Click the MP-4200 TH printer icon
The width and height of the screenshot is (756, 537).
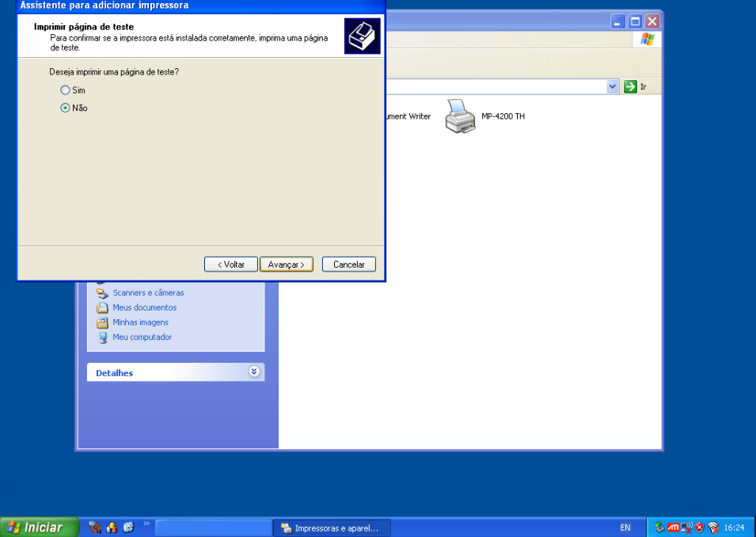[x=461, y=116]
